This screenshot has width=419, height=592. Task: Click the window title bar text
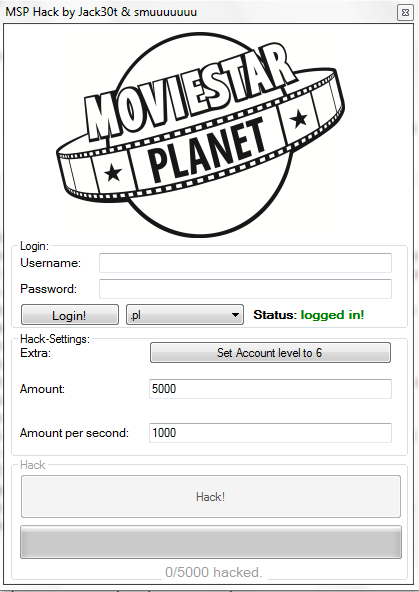[101, 12]
